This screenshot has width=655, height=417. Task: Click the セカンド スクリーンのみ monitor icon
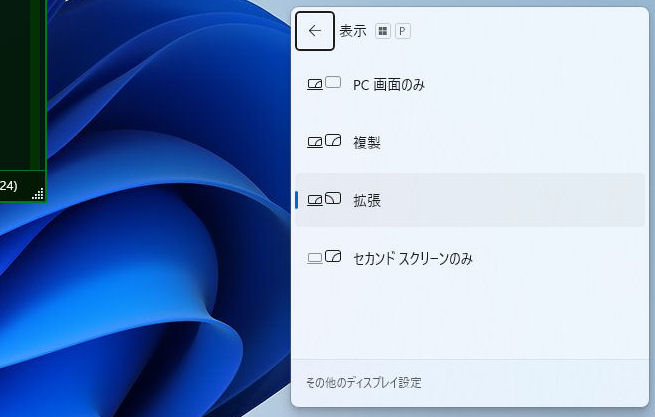[324, 257]
